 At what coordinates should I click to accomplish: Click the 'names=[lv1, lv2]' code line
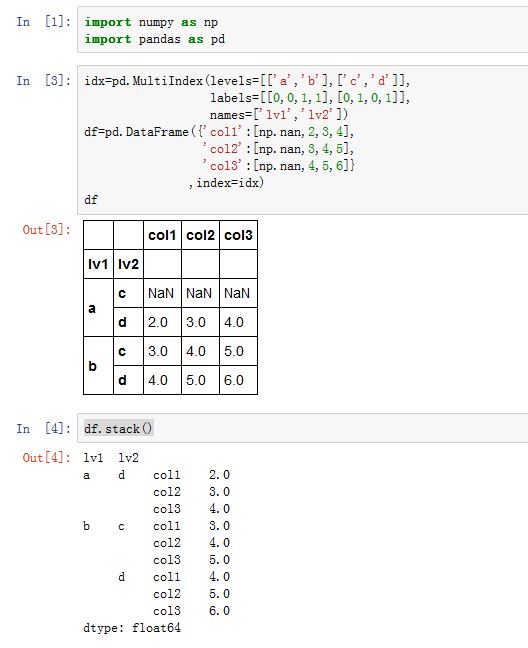click(x=279, y=114)
